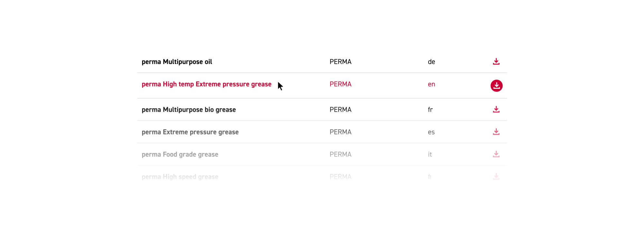Download perma High speed grease file
Image resolution: width=644 pixels, height=235 pixels.
(496, 177)
